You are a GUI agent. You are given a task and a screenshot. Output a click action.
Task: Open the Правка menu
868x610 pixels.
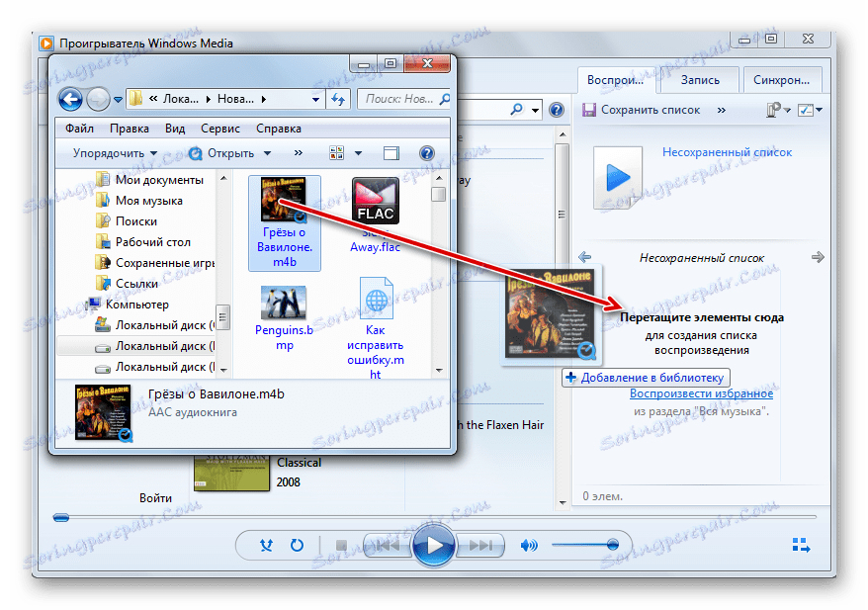click(x=129, y=129)
